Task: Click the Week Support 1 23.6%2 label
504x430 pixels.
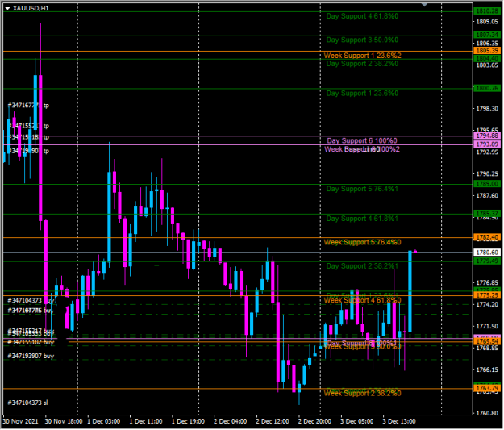Action: [363, 56]
